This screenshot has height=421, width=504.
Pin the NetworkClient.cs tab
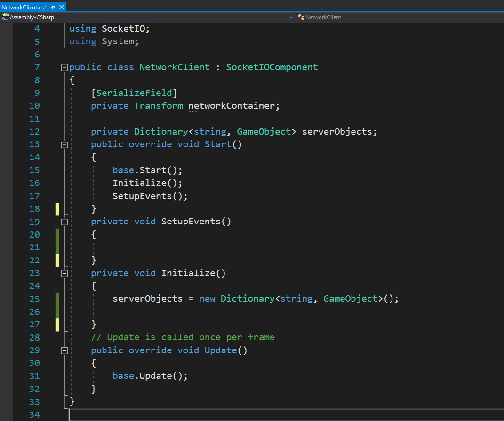(52, 7)
